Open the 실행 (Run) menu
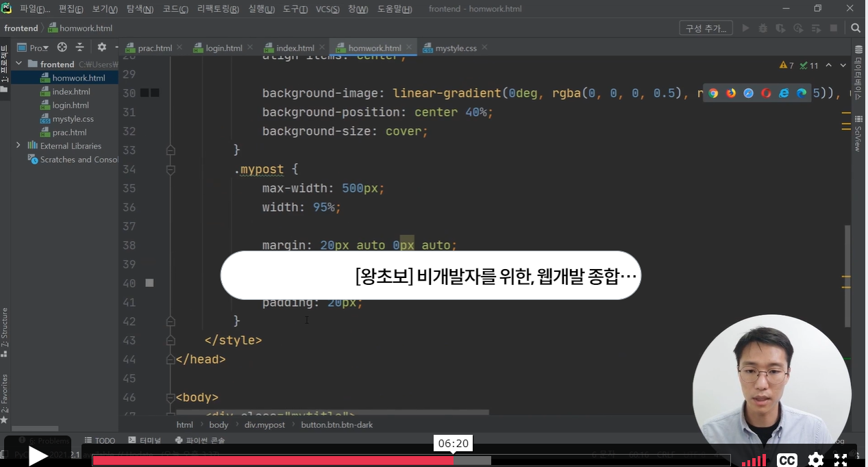 [261, 9]
